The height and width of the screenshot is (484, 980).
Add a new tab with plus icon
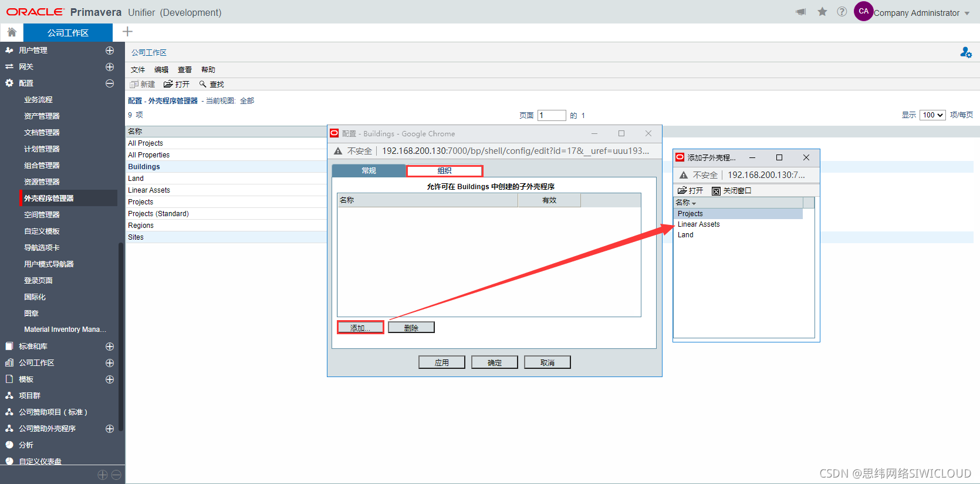coord(127,32)
